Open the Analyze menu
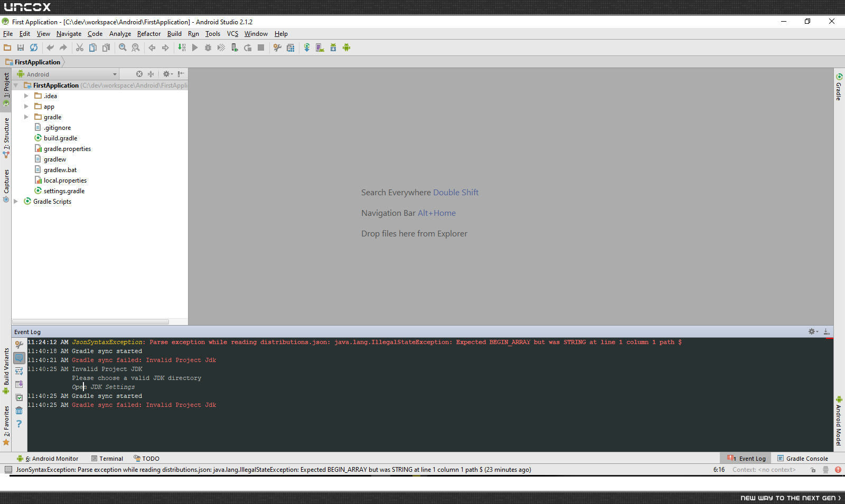Screen dimensions: 845x504 pos(120,34)
